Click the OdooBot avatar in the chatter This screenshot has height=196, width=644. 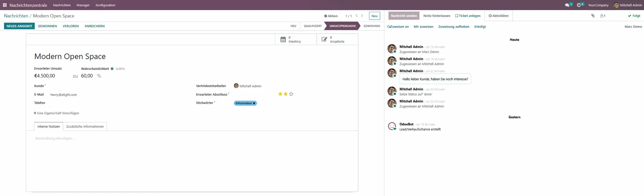pos(392,126)
